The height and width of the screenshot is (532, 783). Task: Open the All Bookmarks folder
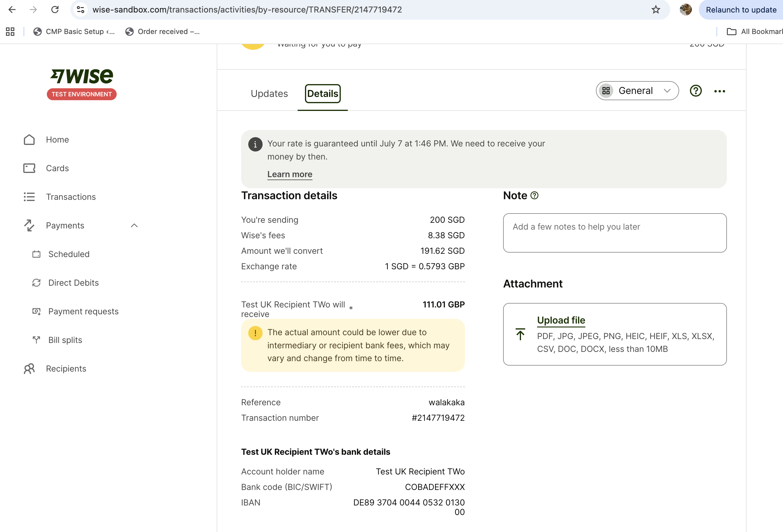pos(755,31)
